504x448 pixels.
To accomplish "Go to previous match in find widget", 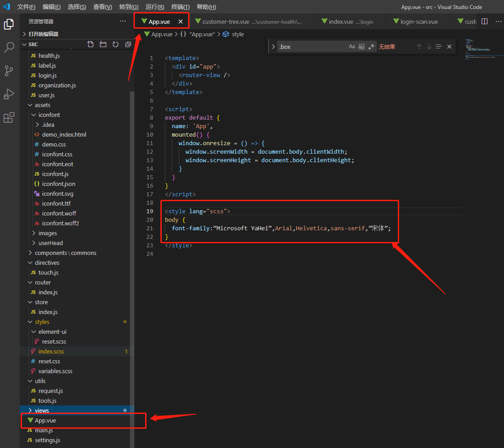I will 419,47.
